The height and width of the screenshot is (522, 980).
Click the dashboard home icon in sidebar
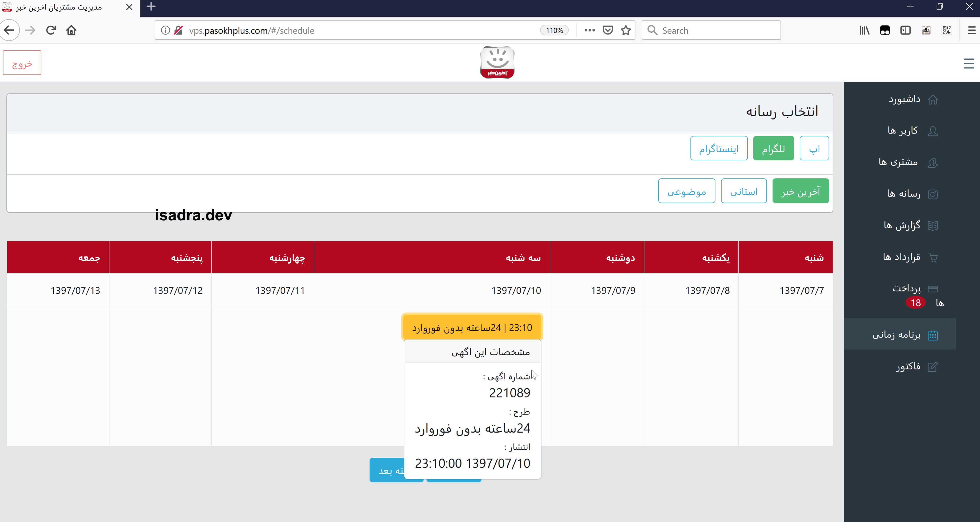[932, 100]
